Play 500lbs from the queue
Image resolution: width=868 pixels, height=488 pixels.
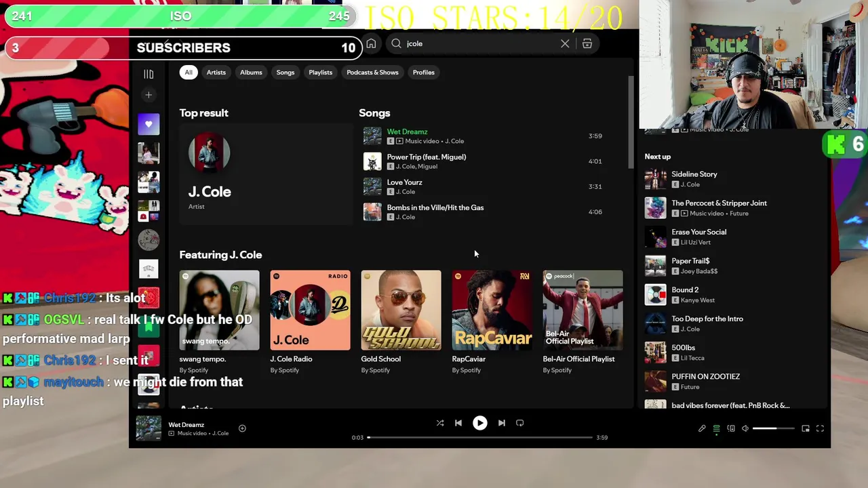(x=732, y=352)
